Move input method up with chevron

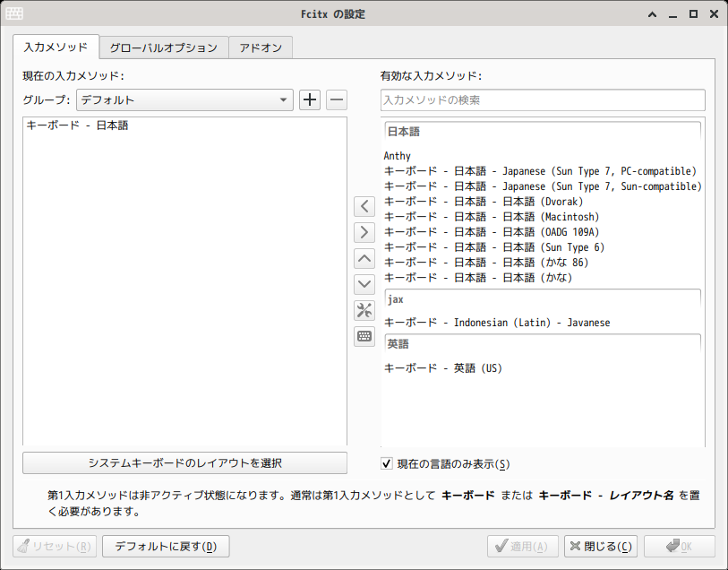pos(364,258)
